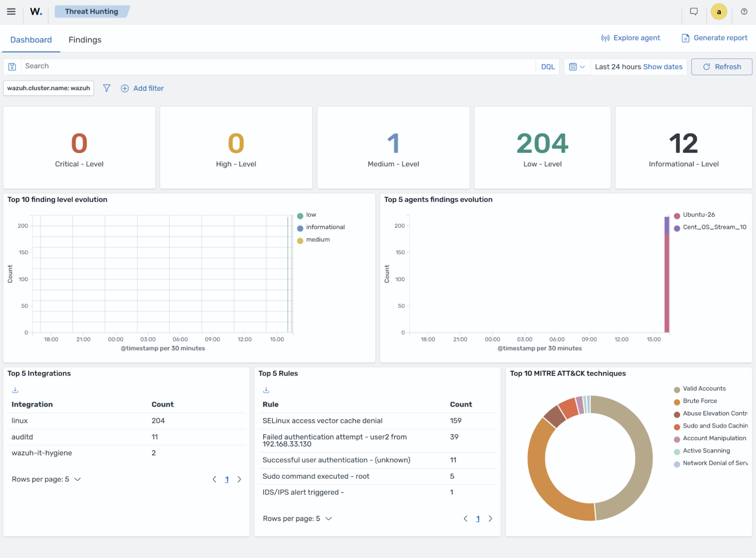Open the user avatar 'a' menu

point(719,12)
